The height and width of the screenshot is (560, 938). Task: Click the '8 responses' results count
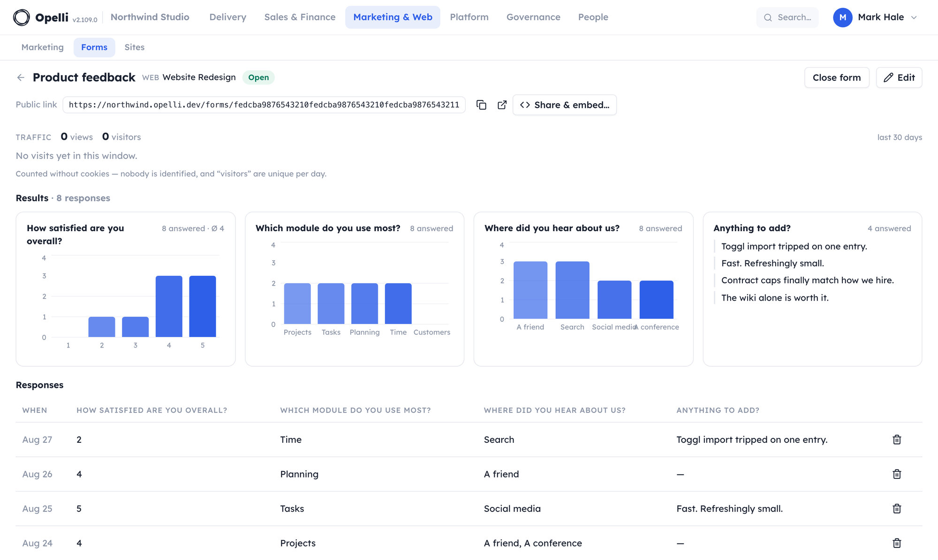click(83, 198)
